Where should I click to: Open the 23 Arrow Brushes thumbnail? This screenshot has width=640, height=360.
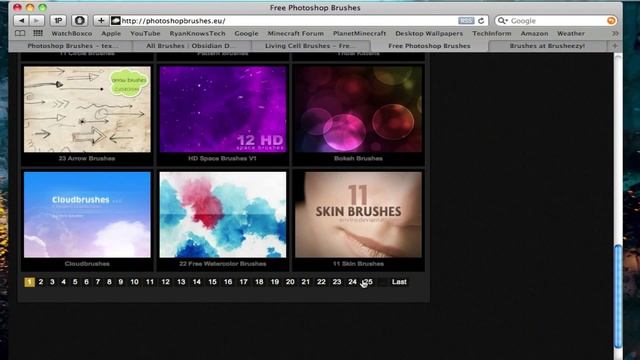pos(87,109)
